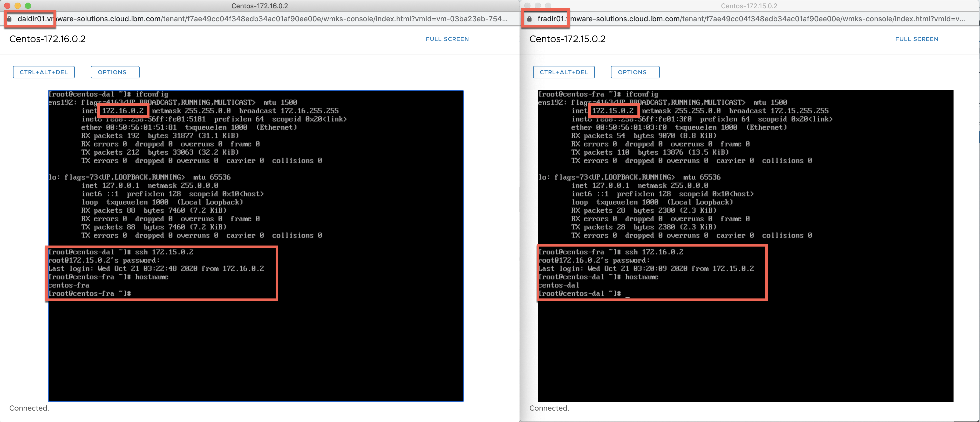
Task: Send CTRL+ALT+DEL to Centos-172.15.0.2
Action: click(x=563, y=72)
